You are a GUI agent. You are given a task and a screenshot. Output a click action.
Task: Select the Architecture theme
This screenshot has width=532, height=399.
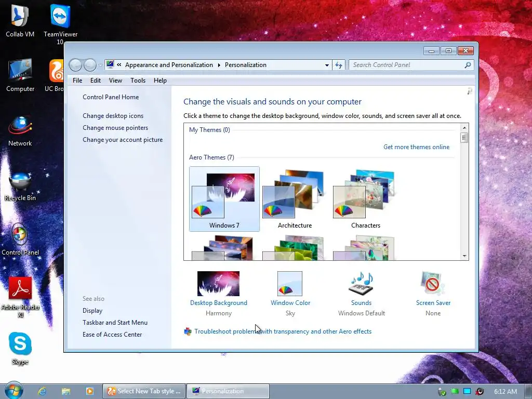[x=295, y=199]
